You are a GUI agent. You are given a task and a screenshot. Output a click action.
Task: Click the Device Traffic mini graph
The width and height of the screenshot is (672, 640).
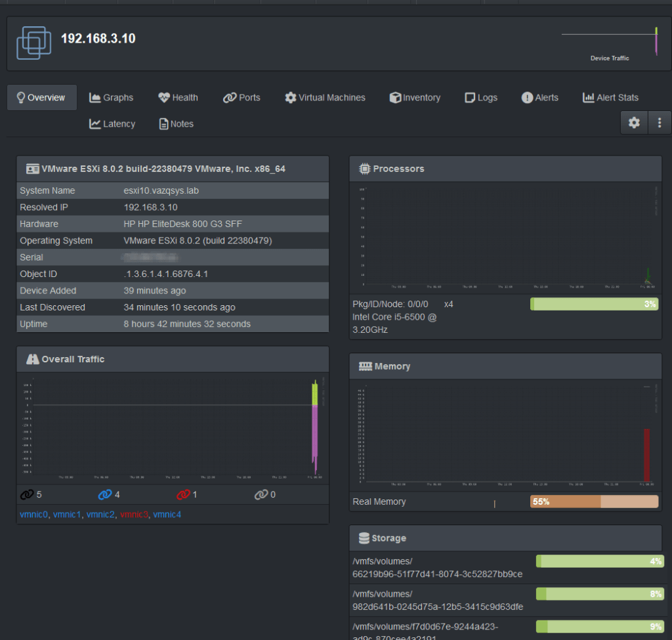(609, 41)
